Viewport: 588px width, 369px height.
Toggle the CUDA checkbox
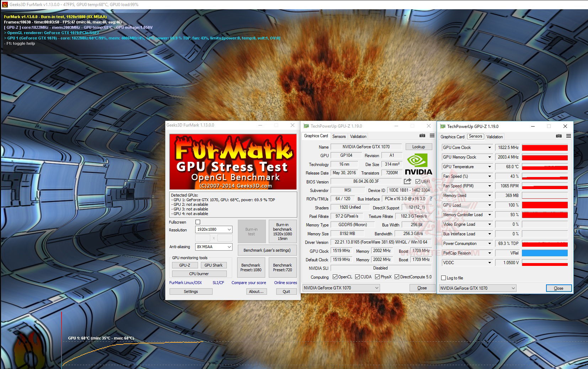357,277
